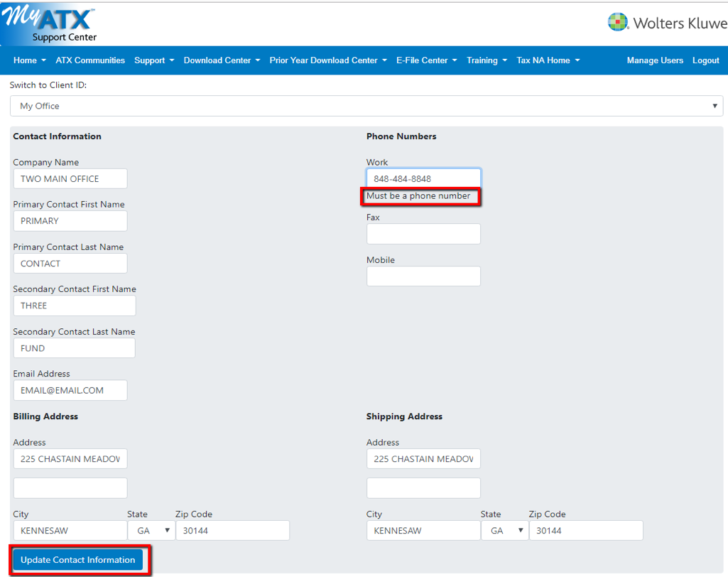Click the Work phone number field
728x577 pixels.
(423, 178)
